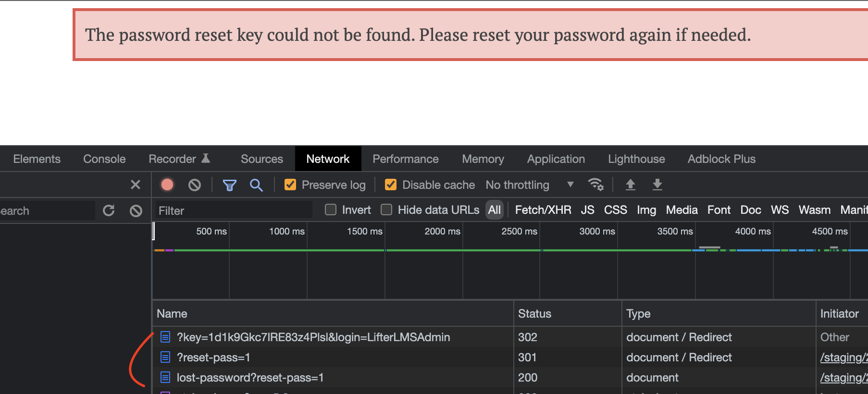Open the Application panel
Image resolution: width=868 pixels, height=394 pixels.
[556, 159]
